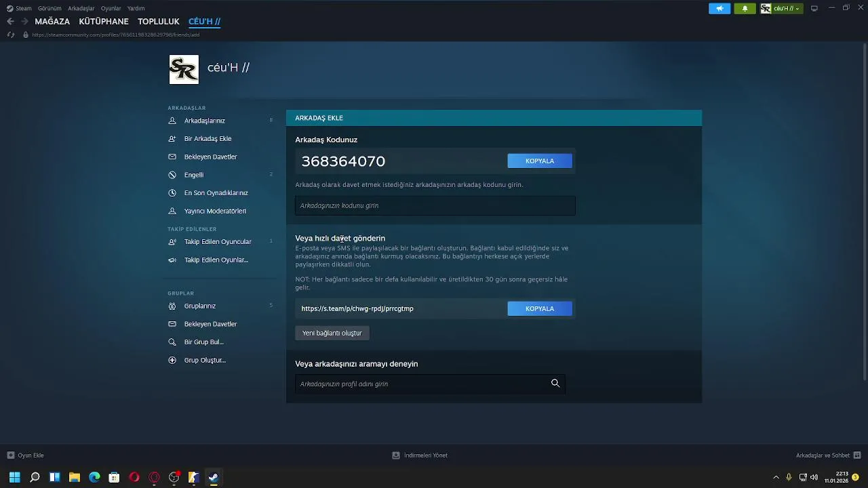Reload the page with the refresh icon
The width and height of the screenshot is (868, 488).
click(x=10, y=35)
